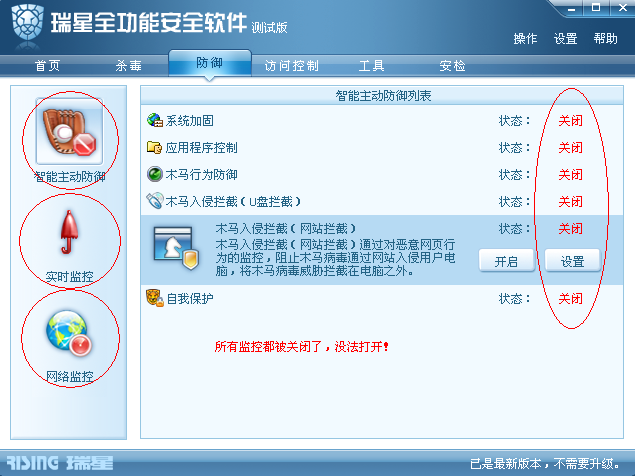Open the 操作 menu
The image size is (635, 476).
pos(525,39)
